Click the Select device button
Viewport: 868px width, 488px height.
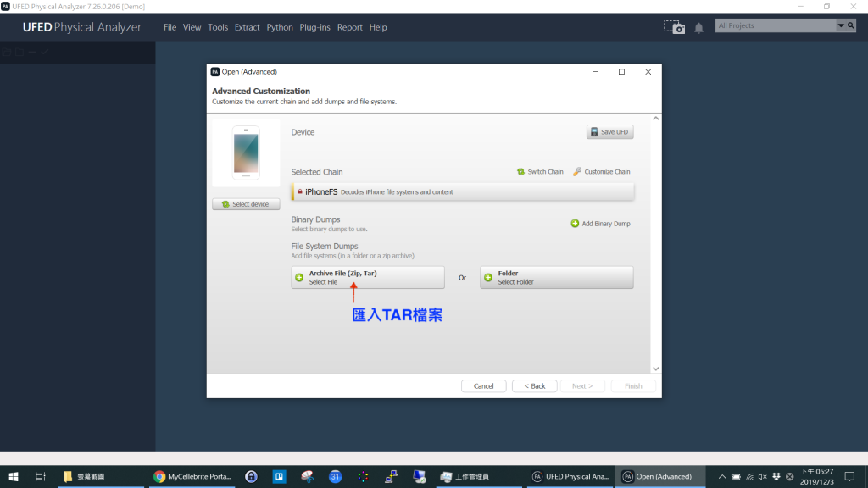pyautogui.click(x=246, y=204)
